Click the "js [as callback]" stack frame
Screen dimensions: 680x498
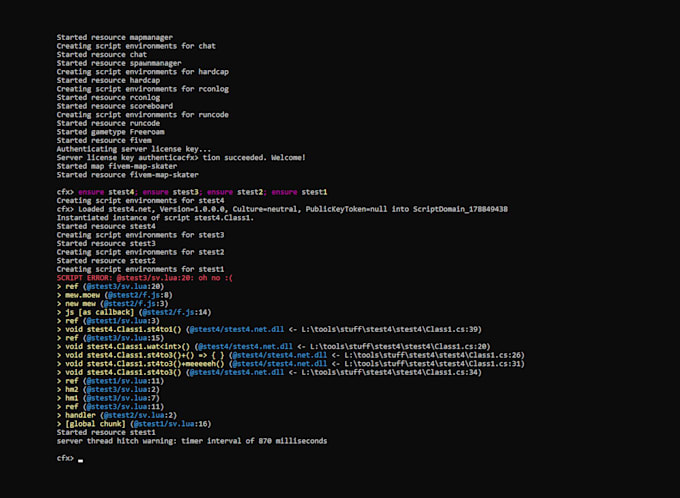[96, 312]
